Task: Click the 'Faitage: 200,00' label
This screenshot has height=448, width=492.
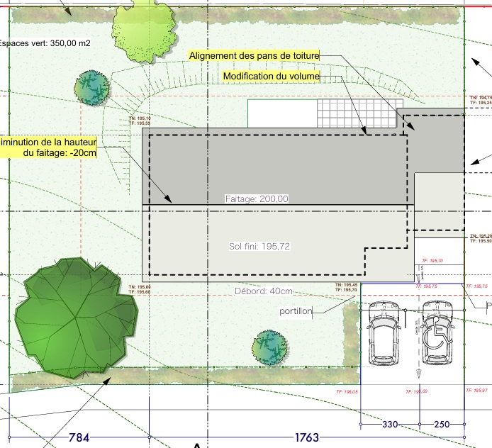Action: (x=257, y=199)
